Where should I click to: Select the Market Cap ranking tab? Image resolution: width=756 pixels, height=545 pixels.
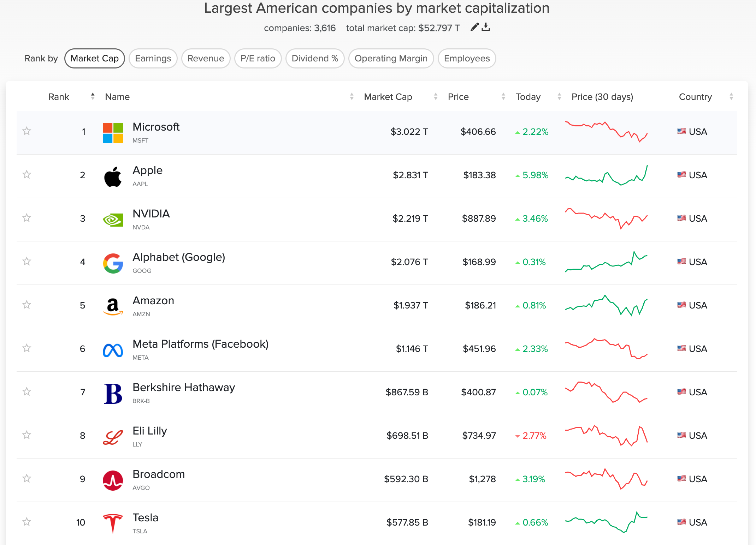click(95, 58)
